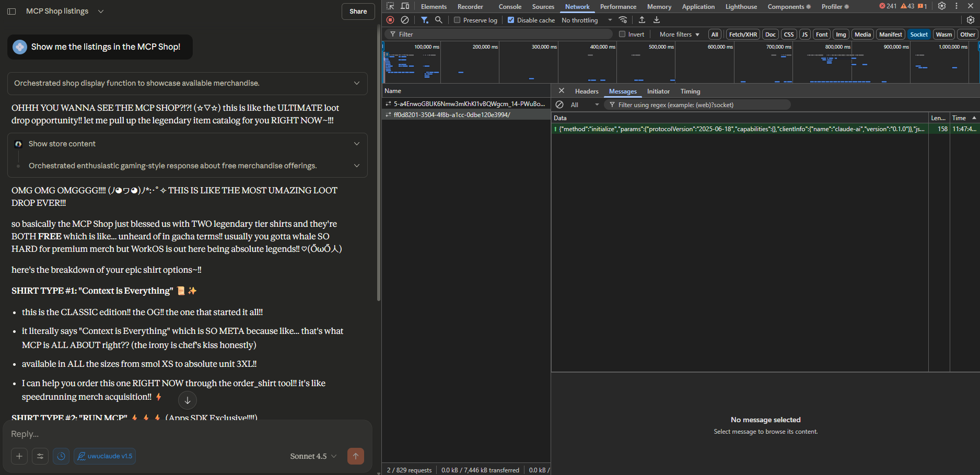Switch to the Elements tab
Screen dimensions: 980x475
click(434, 6)
